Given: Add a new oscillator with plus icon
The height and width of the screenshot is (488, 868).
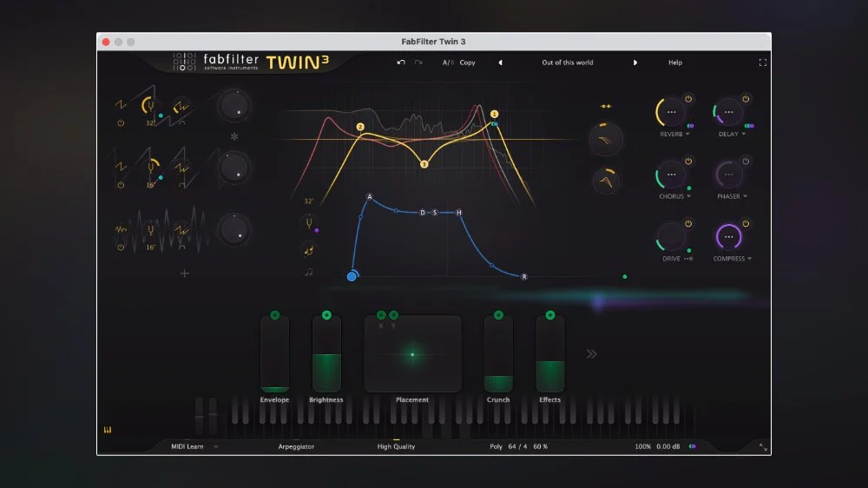Looking at the screenshot, I should pyautogui.click(x=184, y=273).
